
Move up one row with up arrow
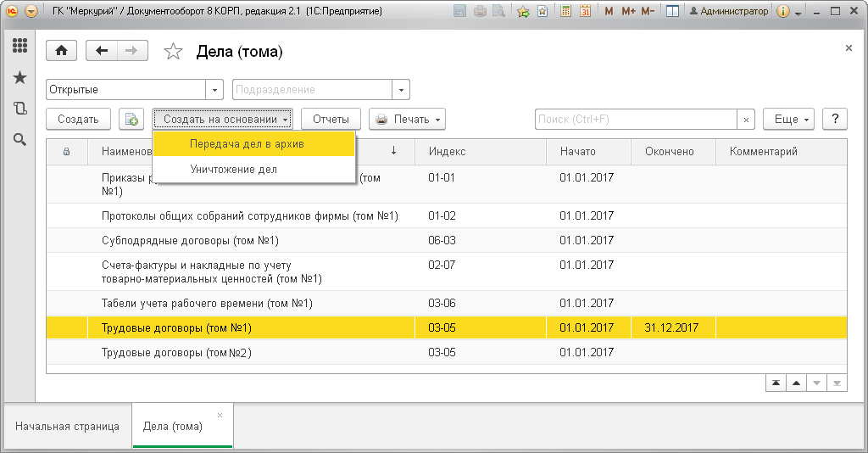(797, 383)
